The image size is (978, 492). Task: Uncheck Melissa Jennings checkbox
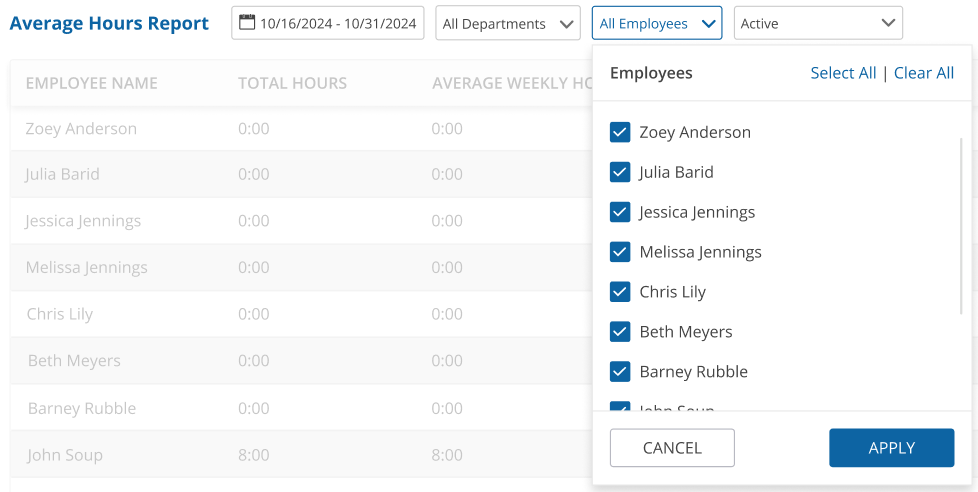(620, 252)
